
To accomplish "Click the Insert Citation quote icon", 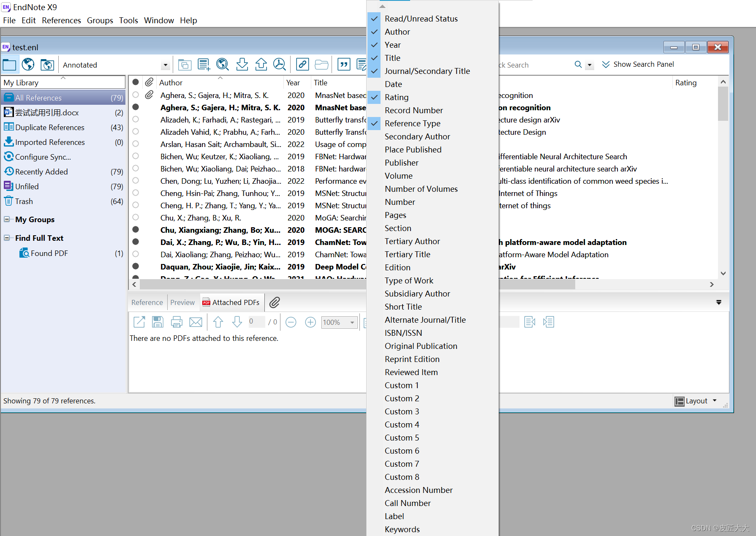I will 344,64.
